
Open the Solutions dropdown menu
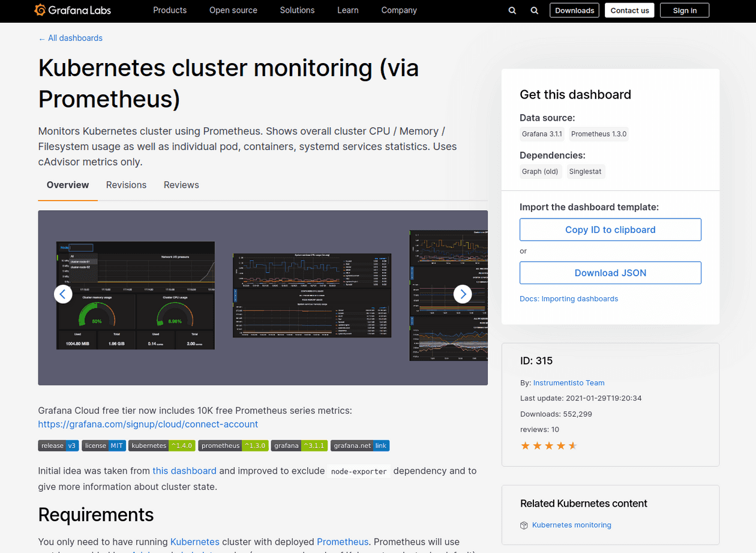tap(297, 10)
